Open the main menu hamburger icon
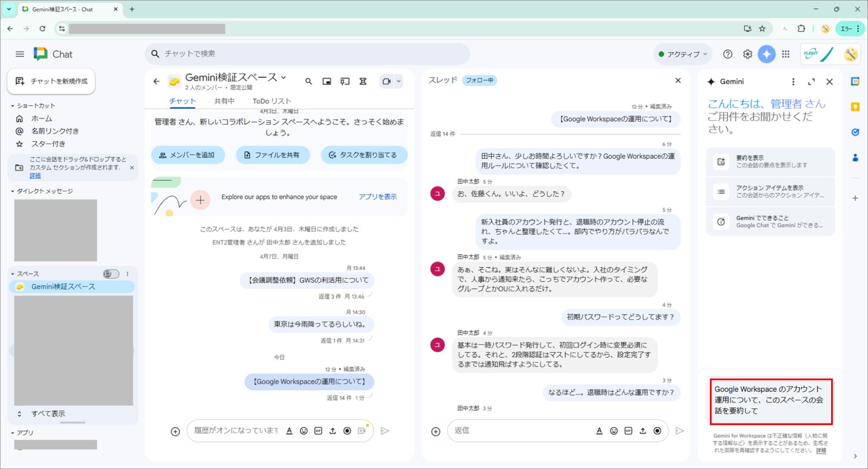 [x=20, y=54]
